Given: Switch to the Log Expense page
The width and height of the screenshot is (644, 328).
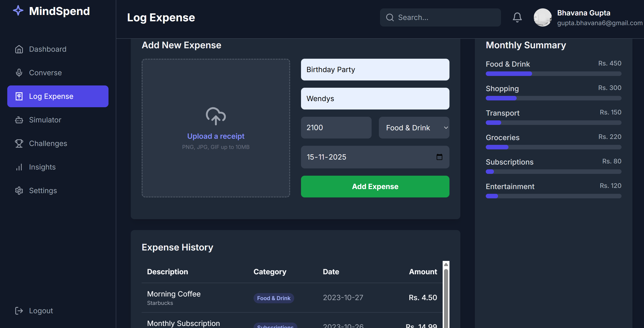Looking at the screenshot, I should coord(51,96).
